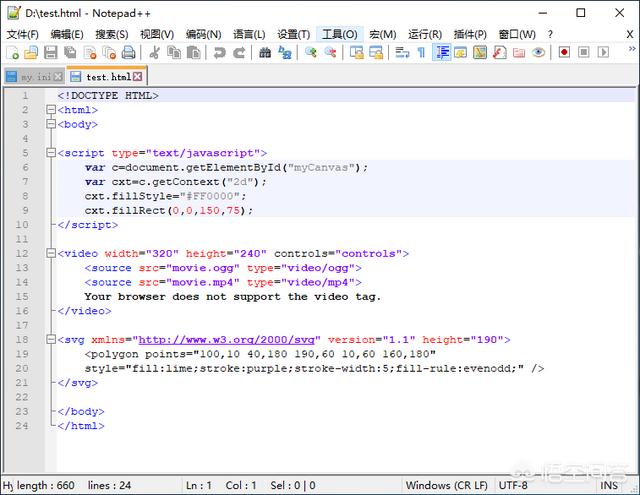
Task: Toggle synchronized horizontal scrolling
Action: coord(376,53)
